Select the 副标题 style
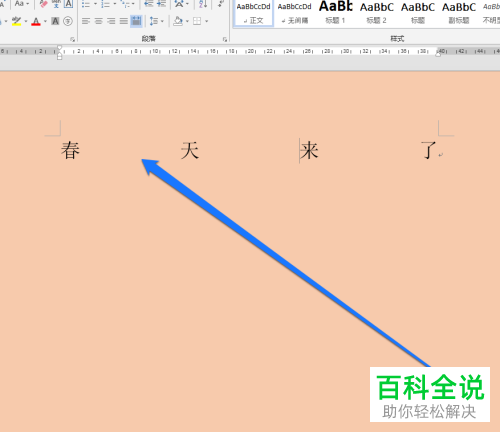This screenshot has height=432, width=500. click(x=459, y=13)
